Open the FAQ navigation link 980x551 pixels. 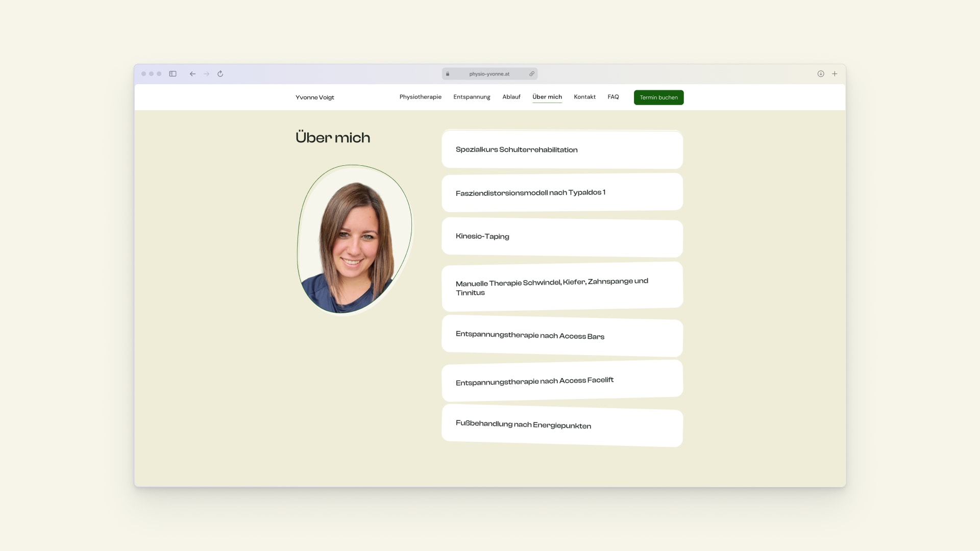tap(613, 97)
